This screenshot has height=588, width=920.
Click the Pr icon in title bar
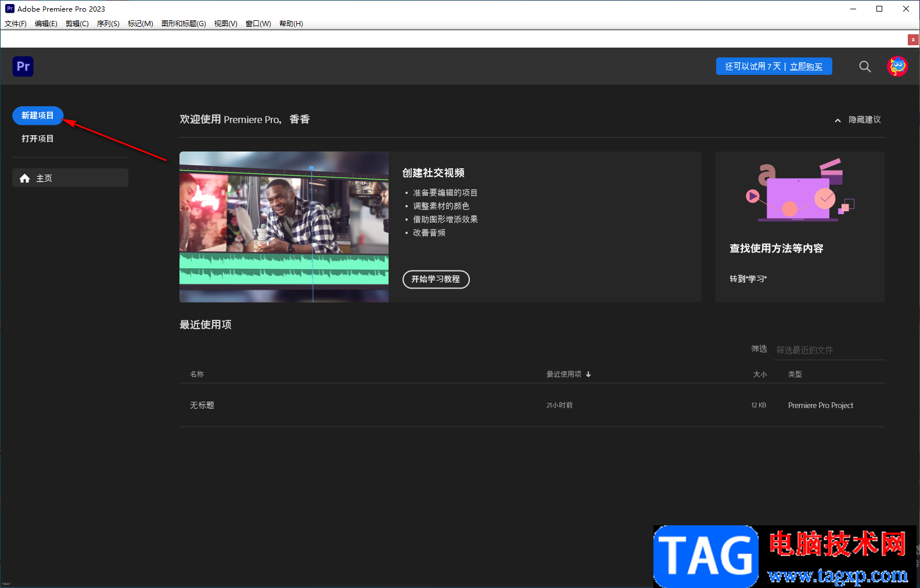(9, 9)
